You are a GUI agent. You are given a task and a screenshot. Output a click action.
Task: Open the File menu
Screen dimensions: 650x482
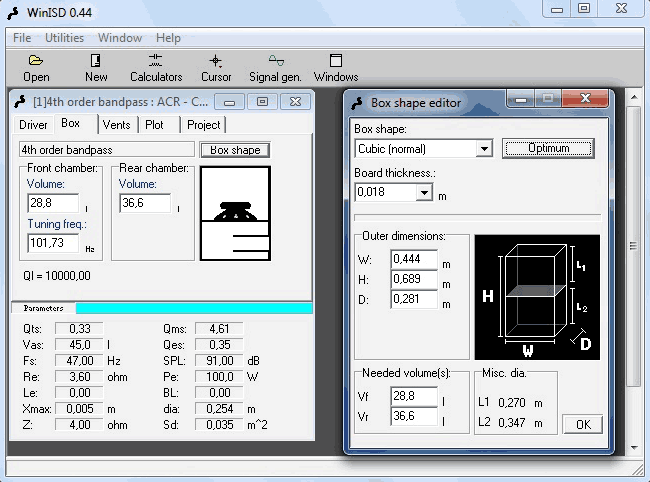tap(22, 38)
